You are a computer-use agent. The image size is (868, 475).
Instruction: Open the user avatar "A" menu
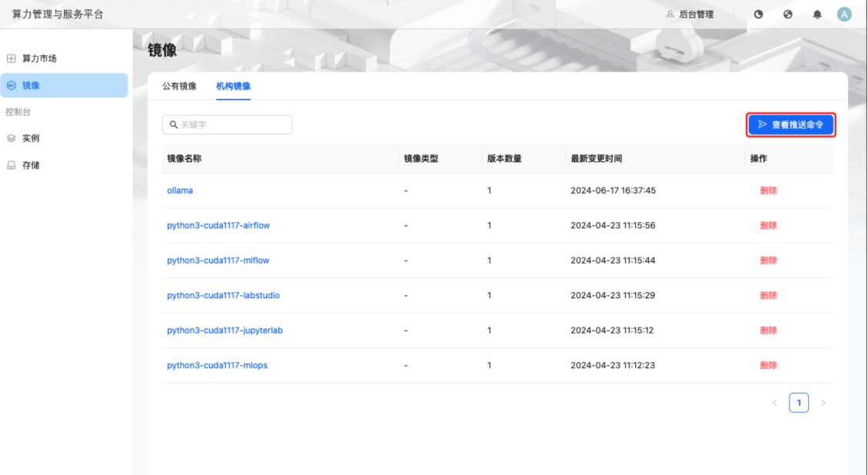coord(844,15)
